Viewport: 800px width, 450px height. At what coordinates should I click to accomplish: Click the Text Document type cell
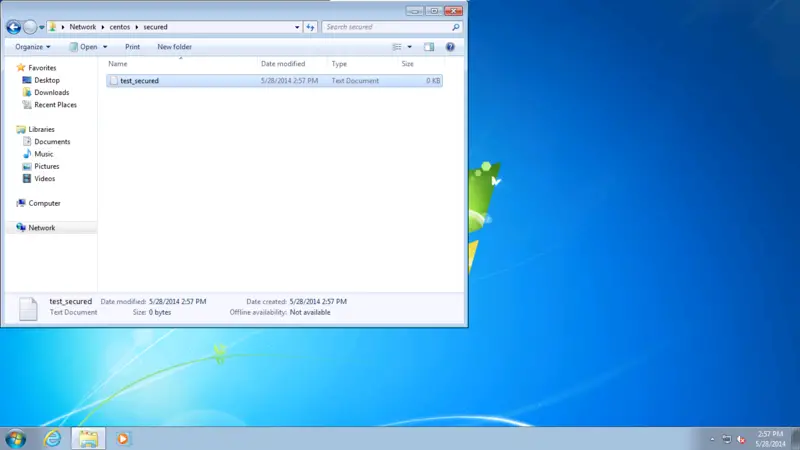[355, 81]
